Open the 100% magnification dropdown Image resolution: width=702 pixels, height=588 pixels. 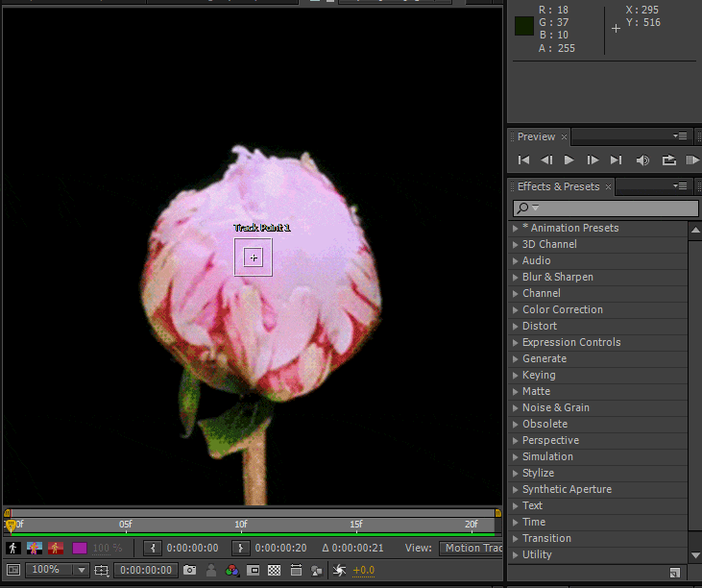[58, 571]
